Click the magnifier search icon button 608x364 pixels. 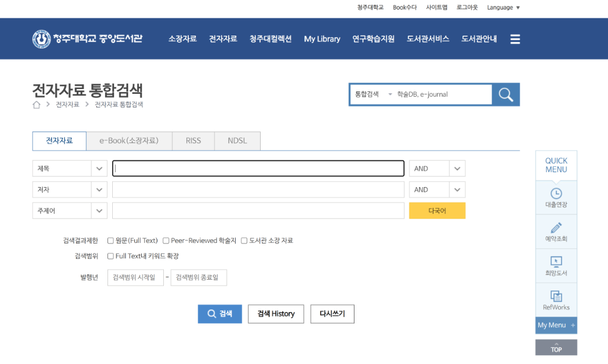(x=506, y=94)
